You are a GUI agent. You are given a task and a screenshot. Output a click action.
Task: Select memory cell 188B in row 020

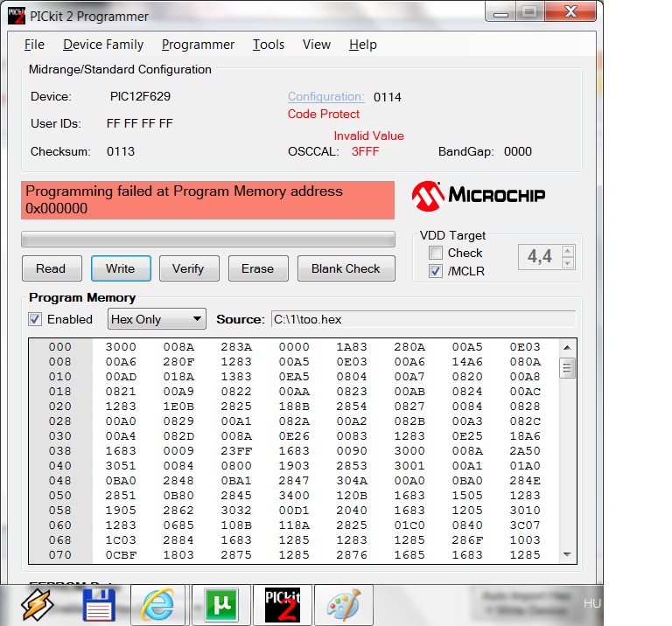point(294,407)
